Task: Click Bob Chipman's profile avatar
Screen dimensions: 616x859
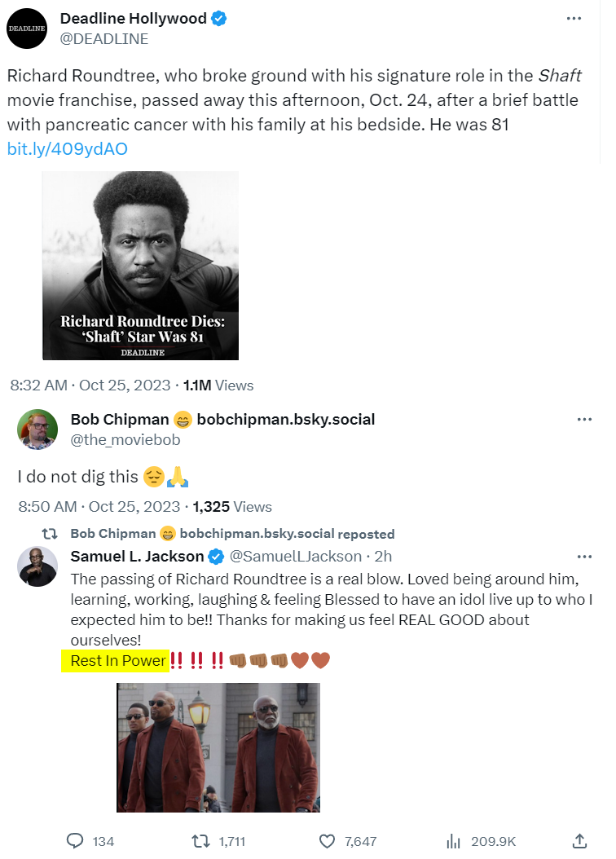Action: (x=37, y=429)
